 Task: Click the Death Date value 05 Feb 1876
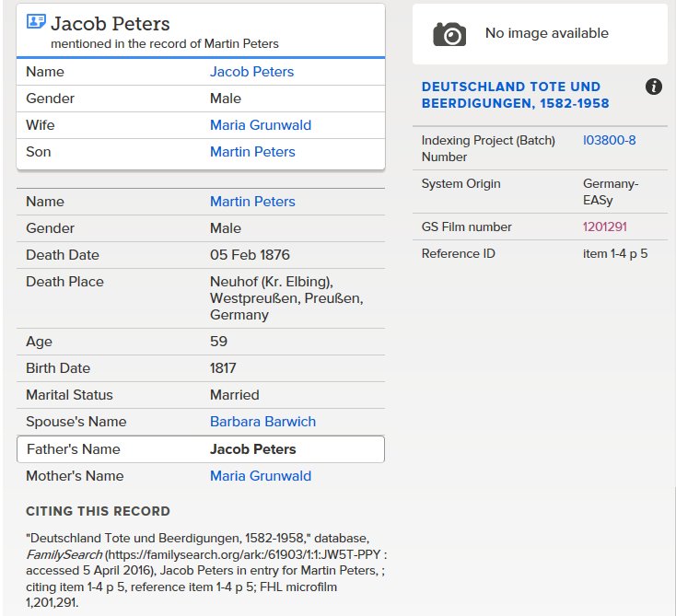[x=250, y=255]
